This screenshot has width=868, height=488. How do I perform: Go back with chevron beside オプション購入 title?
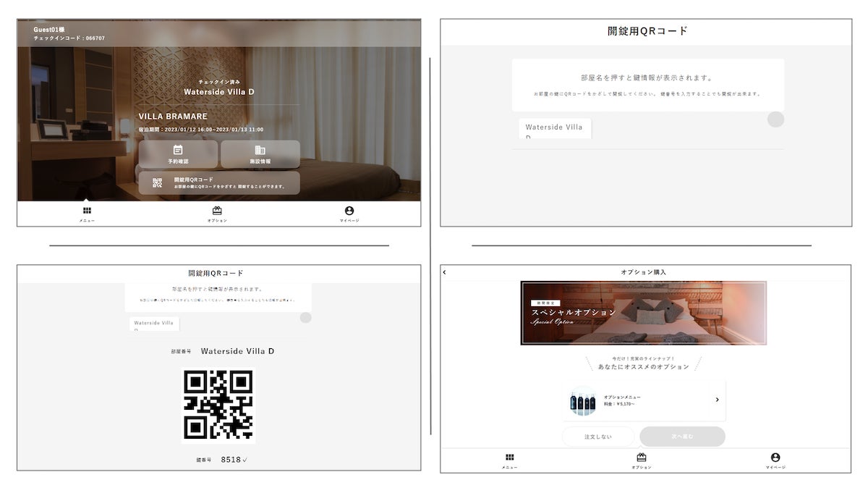444,272
